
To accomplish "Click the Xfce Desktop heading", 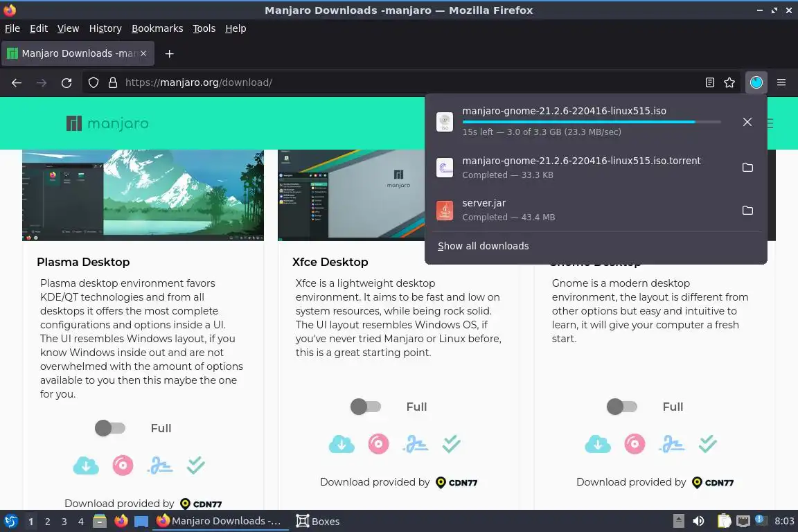I will (x=330, y=262).
